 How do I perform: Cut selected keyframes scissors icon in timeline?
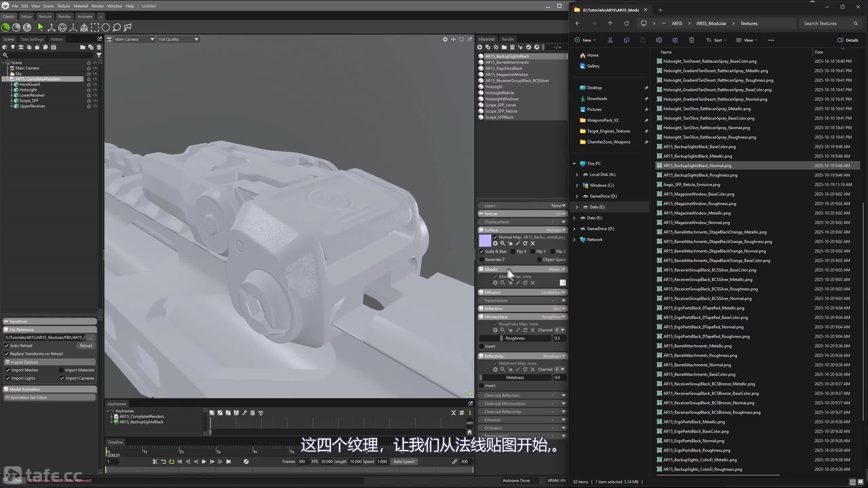[155, 462]
